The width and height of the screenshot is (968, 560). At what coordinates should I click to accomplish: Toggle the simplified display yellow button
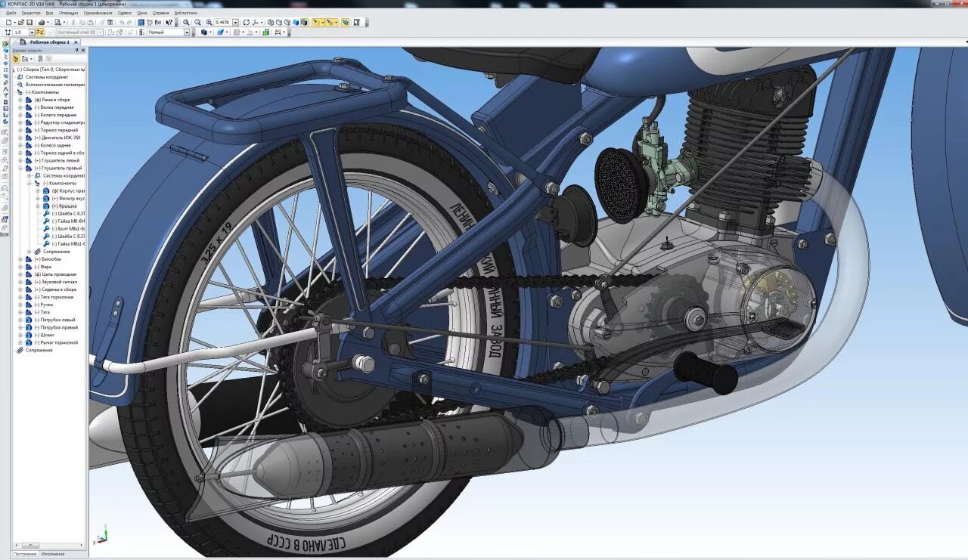click(x=345, y=22)
